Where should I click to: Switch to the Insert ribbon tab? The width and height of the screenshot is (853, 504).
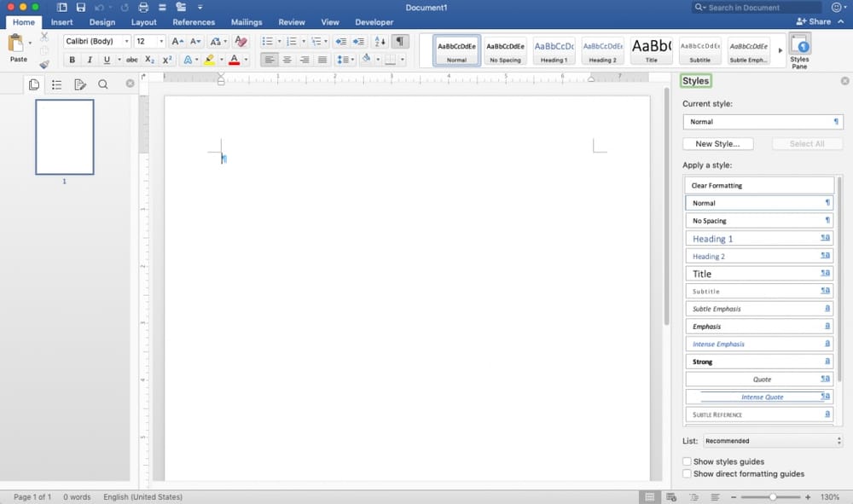click(x=61, y=22)
